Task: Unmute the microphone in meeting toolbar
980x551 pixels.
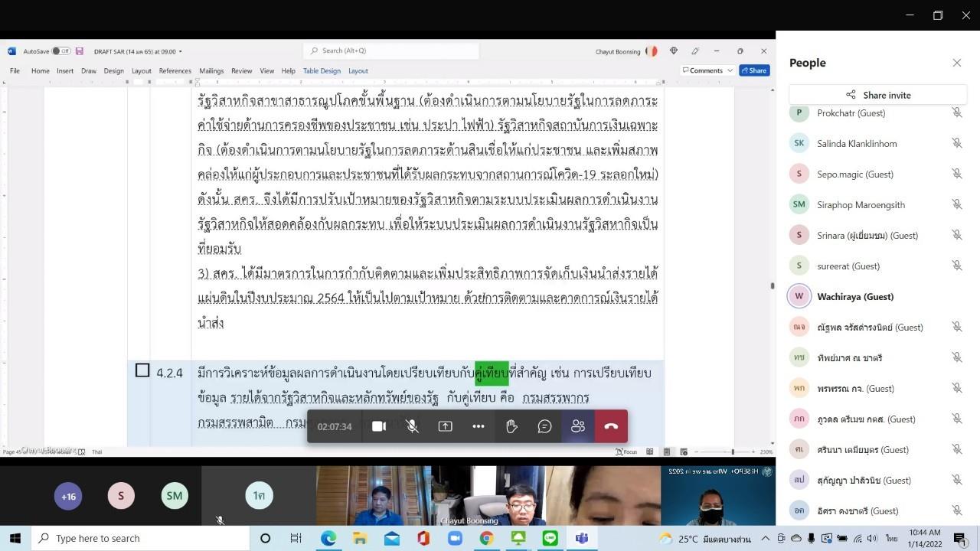Action: click(412, 426)
